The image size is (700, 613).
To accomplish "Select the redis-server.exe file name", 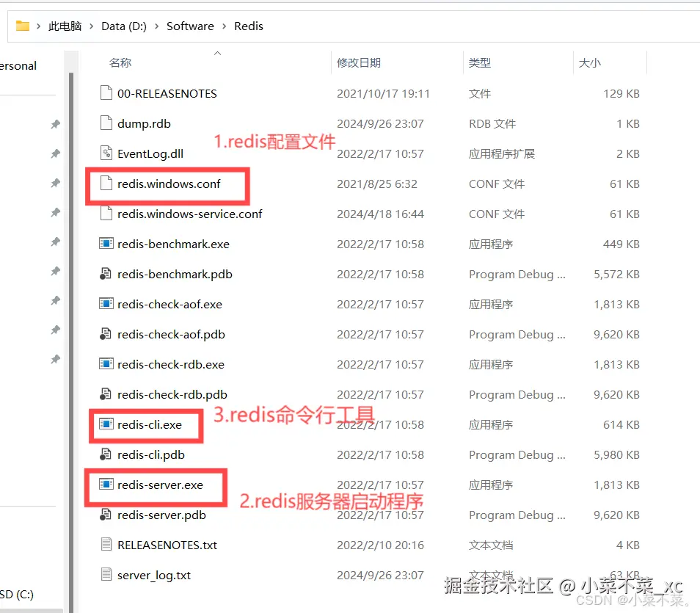I will click(160, 485).
